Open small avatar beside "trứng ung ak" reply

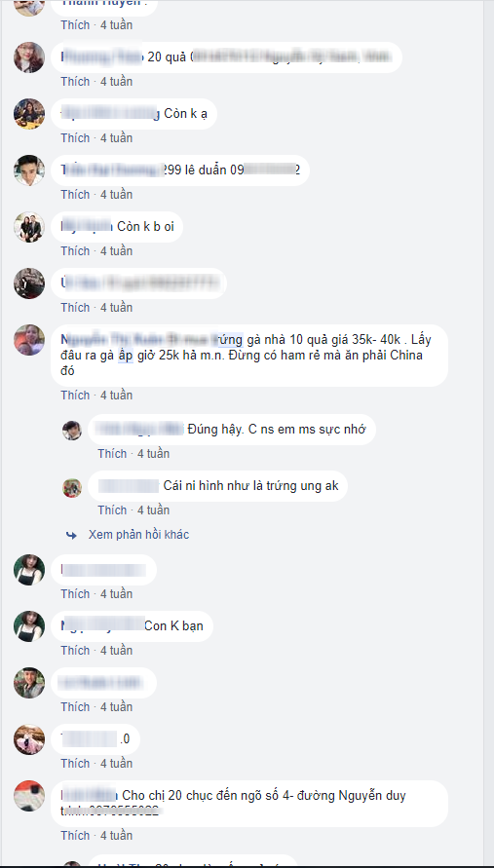tap(72, 488)
